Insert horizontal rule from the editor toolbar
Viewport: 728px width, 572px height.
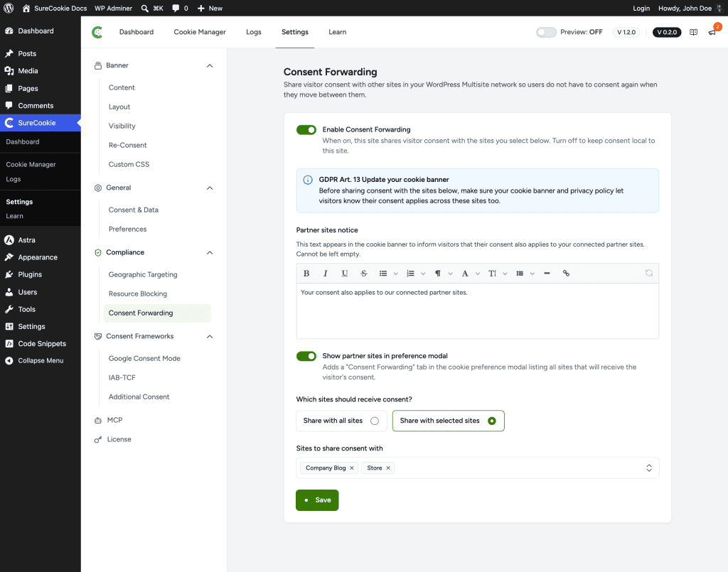[x=547, y=274]
